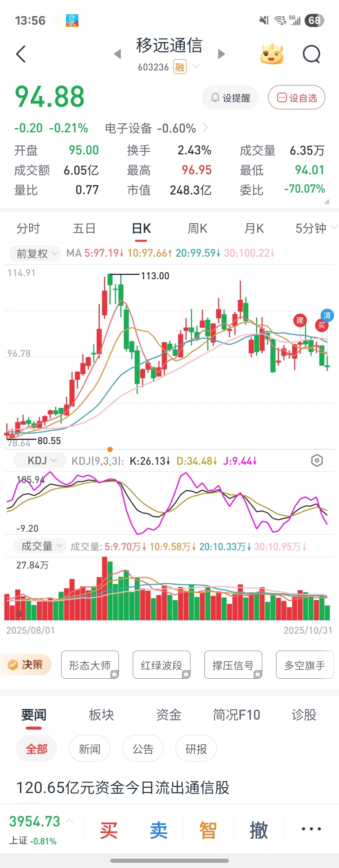The width and height of the screenshot is (339, 868).
Task: Tap the orange dot indicator below the K-line chart
Action: (110, 449)
